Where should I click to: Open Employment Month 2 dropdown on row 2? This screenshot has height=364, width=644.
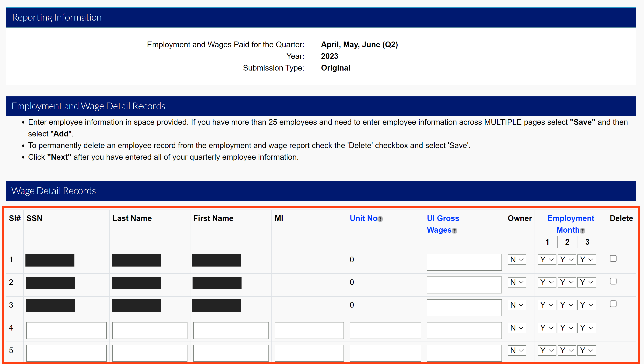click(567, 282)
